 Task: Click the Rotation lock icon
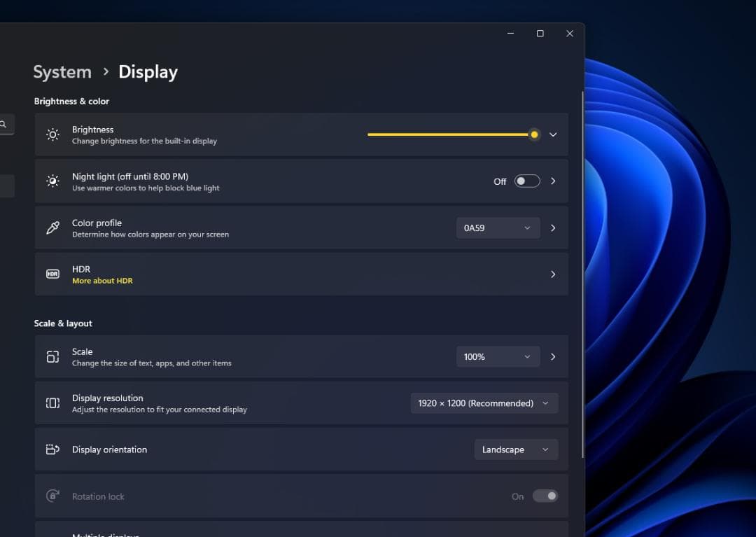pyautogui.click(x=52, y=496)
